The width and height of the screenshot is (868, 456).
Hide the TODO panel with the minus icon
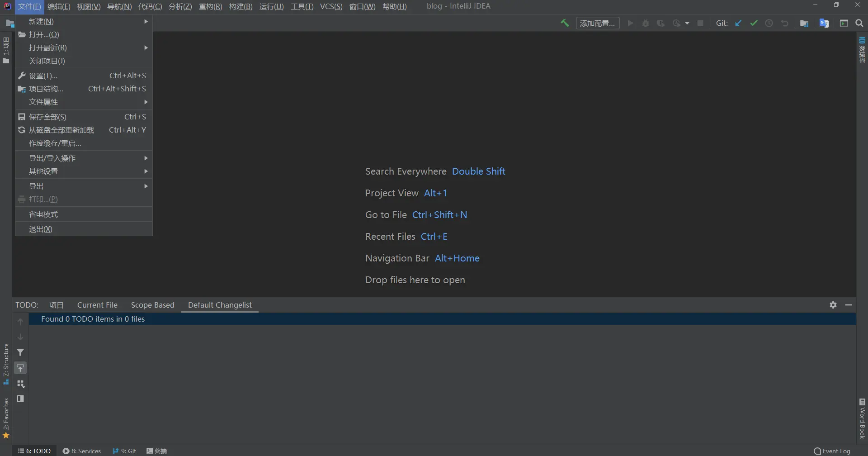[x=849, y=305]
